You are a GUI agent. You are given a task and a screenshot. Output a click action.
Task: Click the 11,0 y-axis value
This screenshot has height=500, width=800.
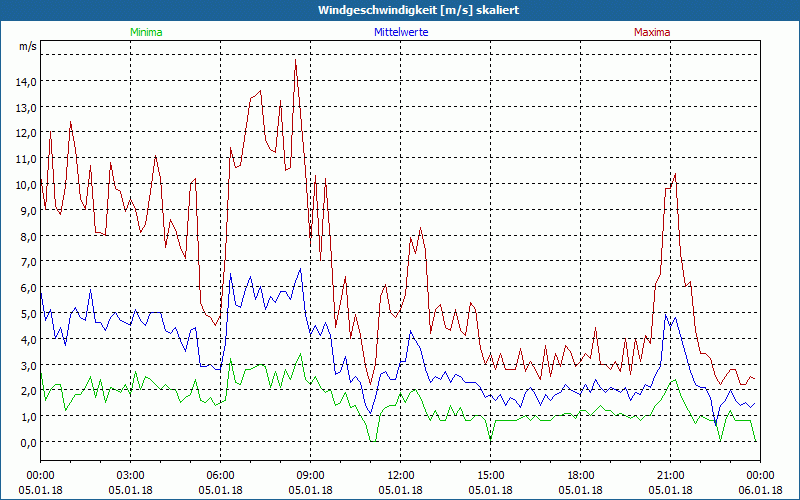28,159
